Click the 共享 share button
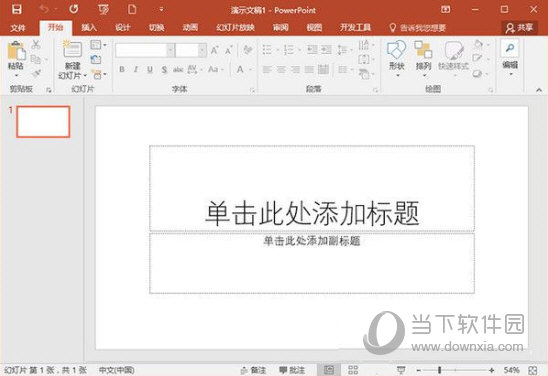The image size is (548, 376). point(519,28)
